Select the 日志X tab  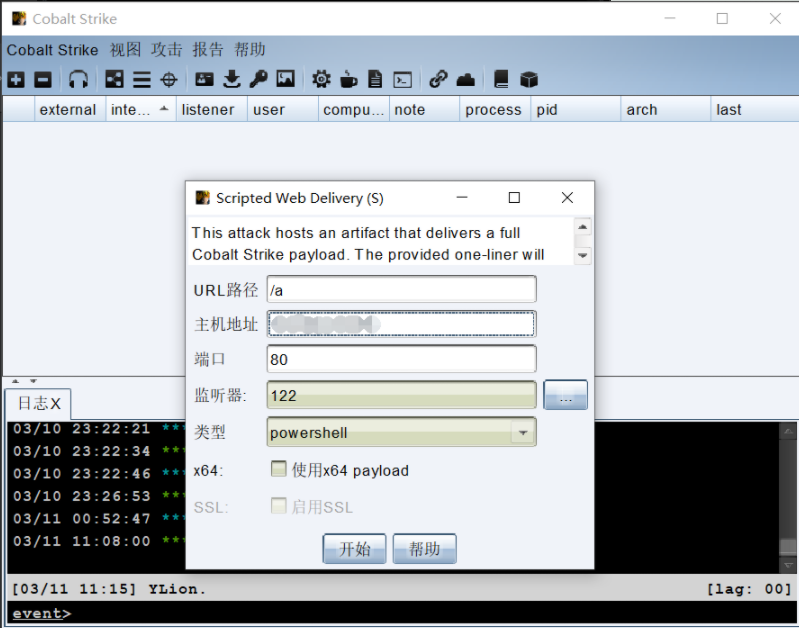pos(38,404)
